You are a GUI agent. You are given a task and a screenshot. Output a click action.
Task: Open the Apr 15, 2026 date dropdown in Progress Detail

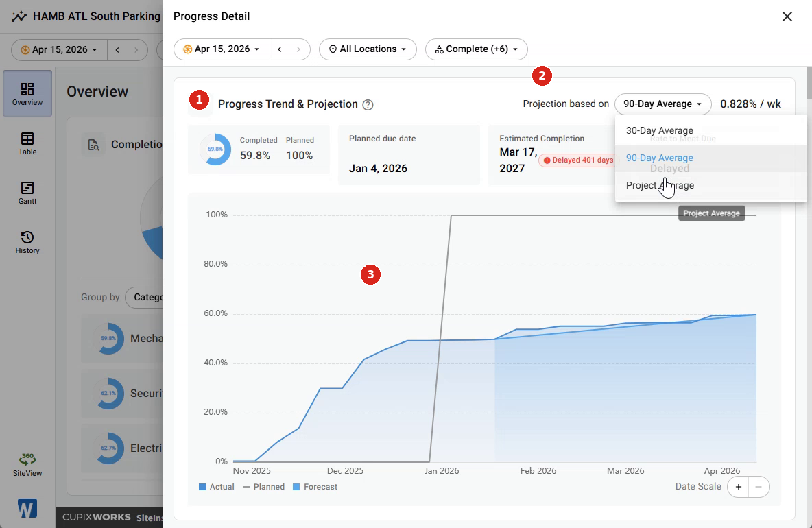coord(222,49)
